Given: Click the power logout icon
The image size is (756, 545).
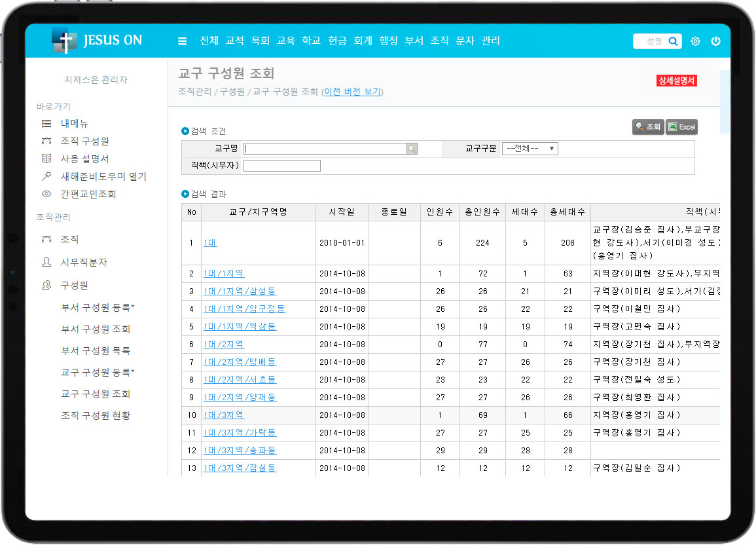Looking at the screenshot, I should tap(715, 41).
